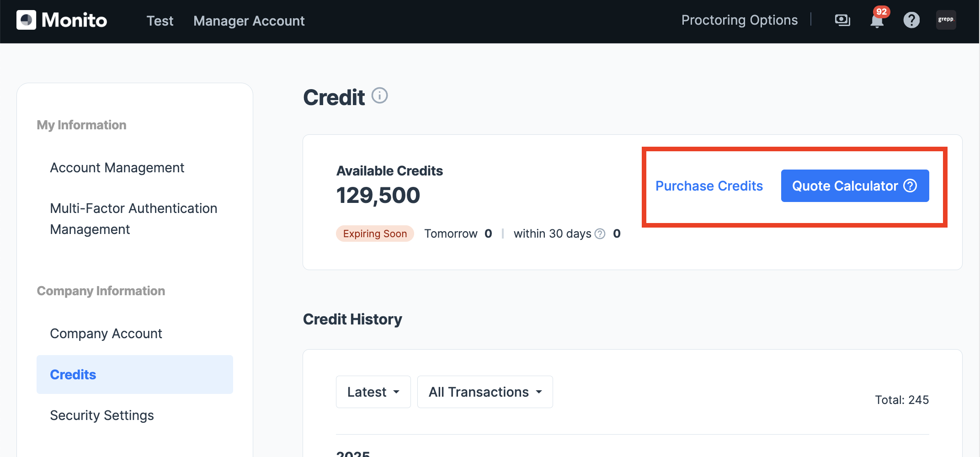Open the All Transactions filter dropdown
Image resolution: width=980 pixels, height=457 pixels.
[485, 392]
